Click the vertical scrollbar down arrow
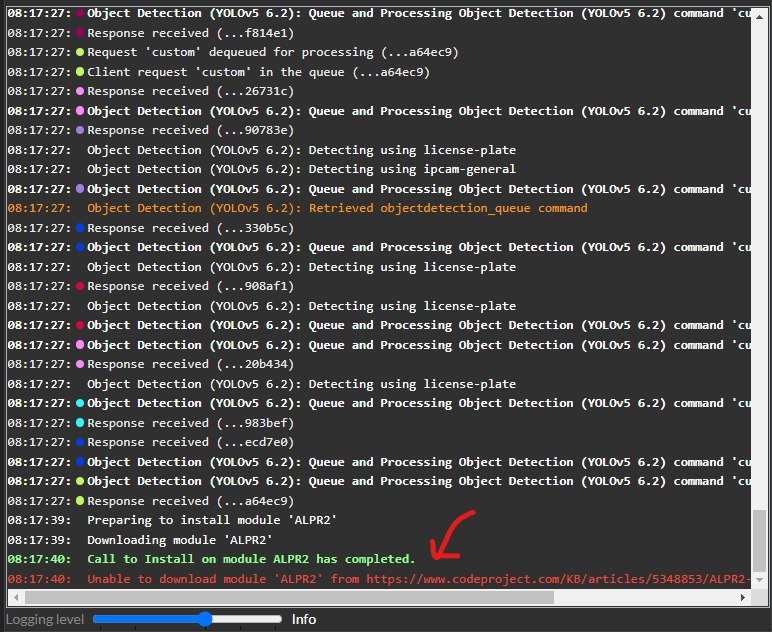 click(x=760, y=579)
